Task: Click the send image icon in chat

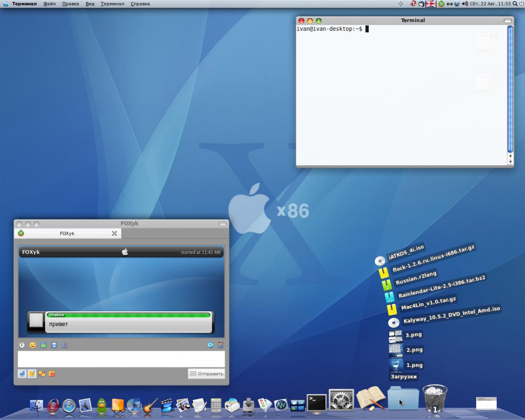Action: (x=43, y=345)
